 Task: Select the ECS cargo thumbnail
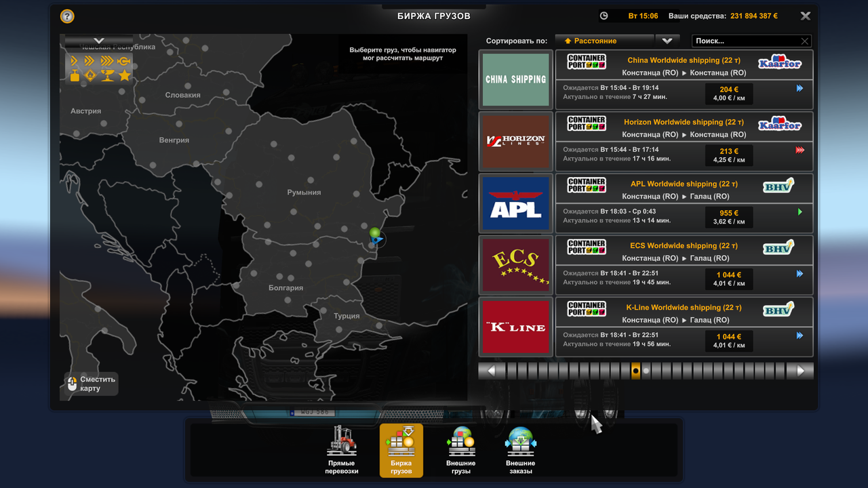click(x=516, y=264)
